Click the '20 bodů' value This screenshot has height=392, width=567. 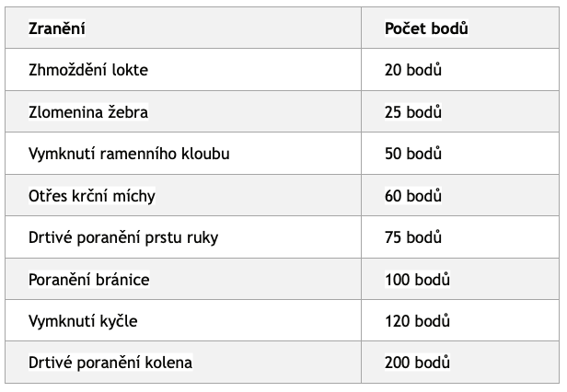click(x=413, y=70)
